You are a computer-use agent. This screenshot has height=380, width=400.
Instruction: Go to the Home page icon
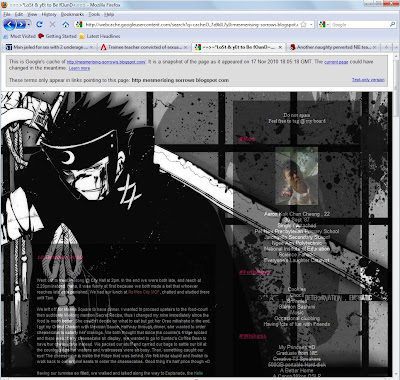[66, 24]
